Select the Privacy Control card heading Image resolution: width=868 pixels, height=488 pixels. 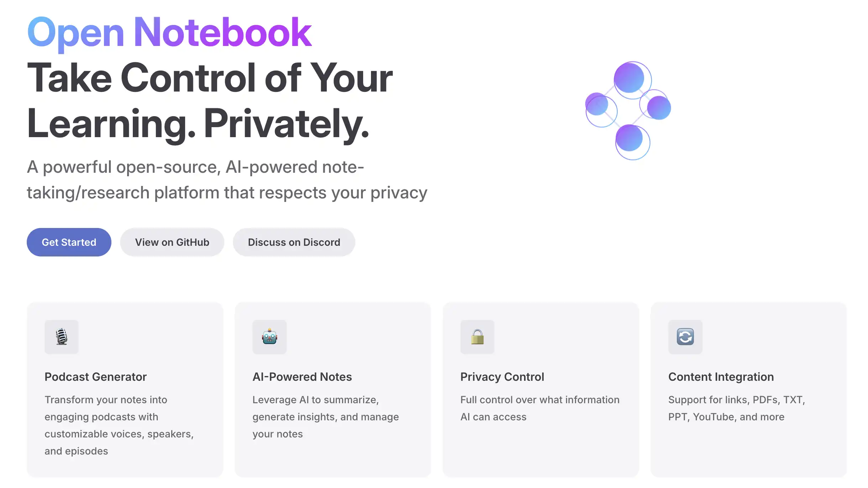502,377
